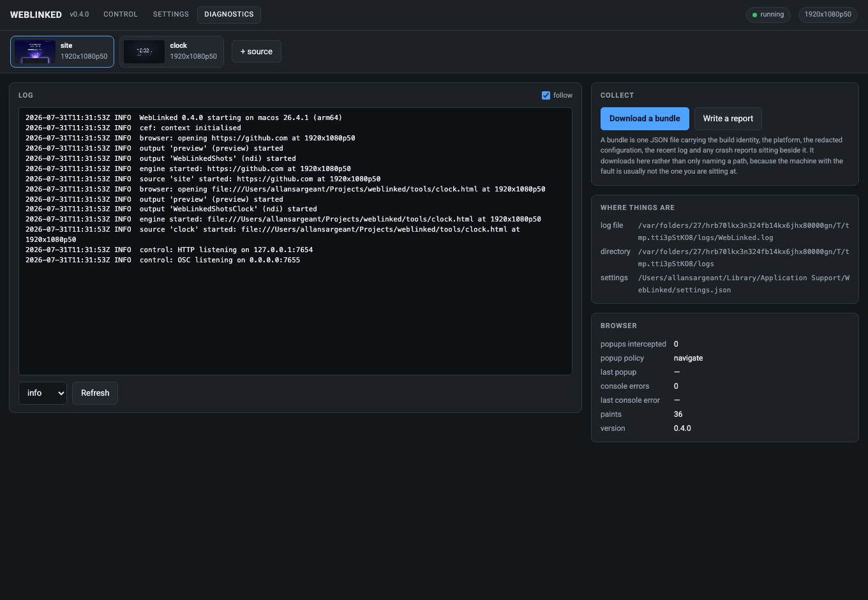This screenshot has width=868, height=600.
Task: Click the logs directory path value
Action: tap(744, 258)
